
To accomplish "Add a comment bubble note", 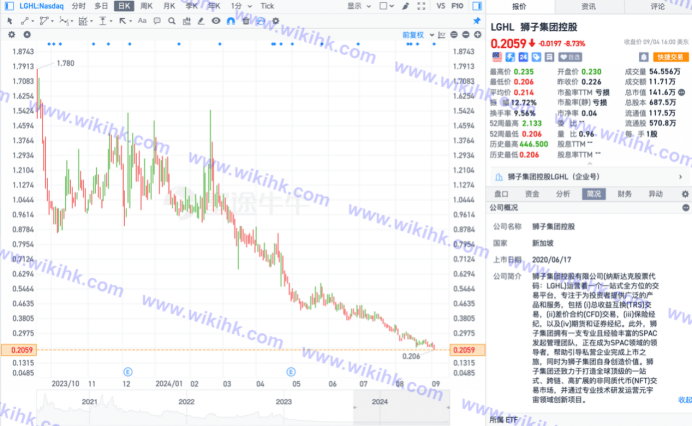I will tap(157, 21).
